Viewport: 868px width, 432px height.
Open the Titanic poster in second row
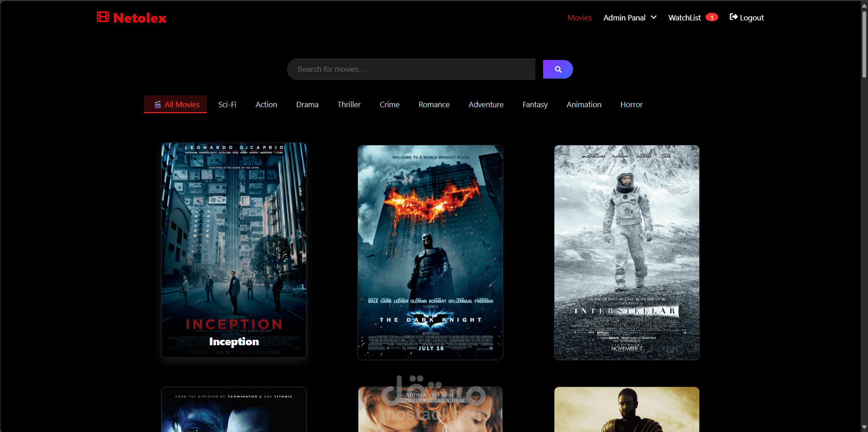[430, 409]
